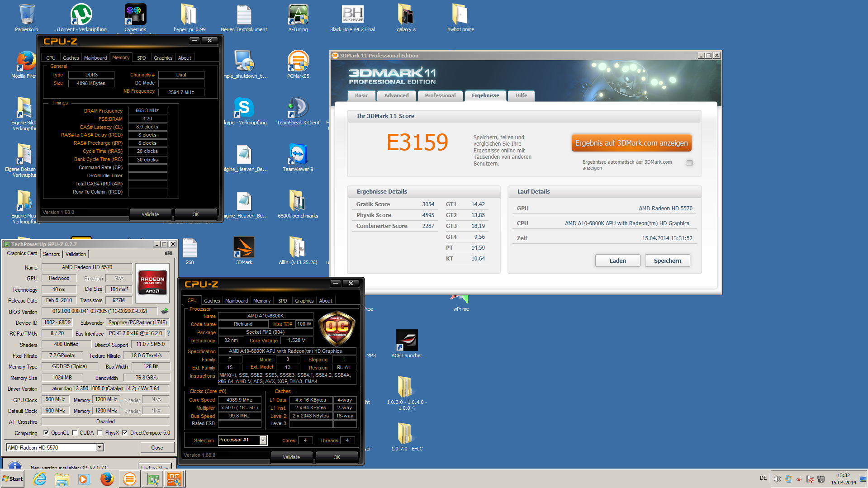Open Neues Textdokument file on desktop
The width and height of the screenshot is (868, 488).
pos(244,18)
